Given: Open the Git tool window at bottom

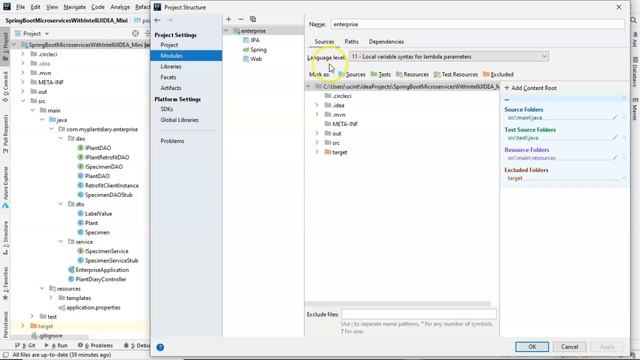Looking at the screenshot, I should pos(25,345).
